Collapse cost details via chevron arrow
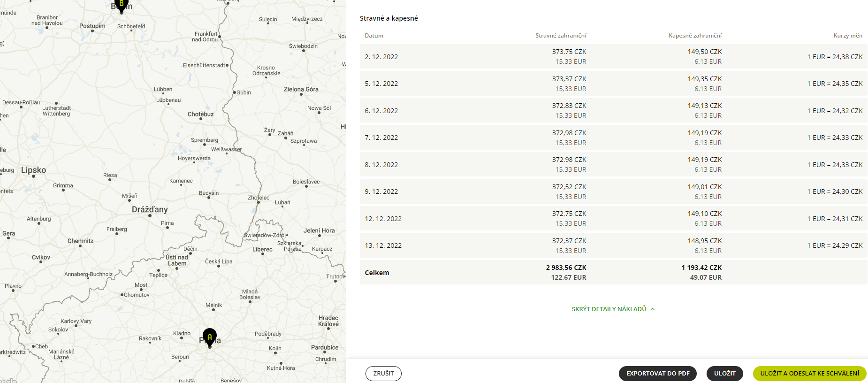This screenshot has width=868, height=383. click(x=653, y=309)
